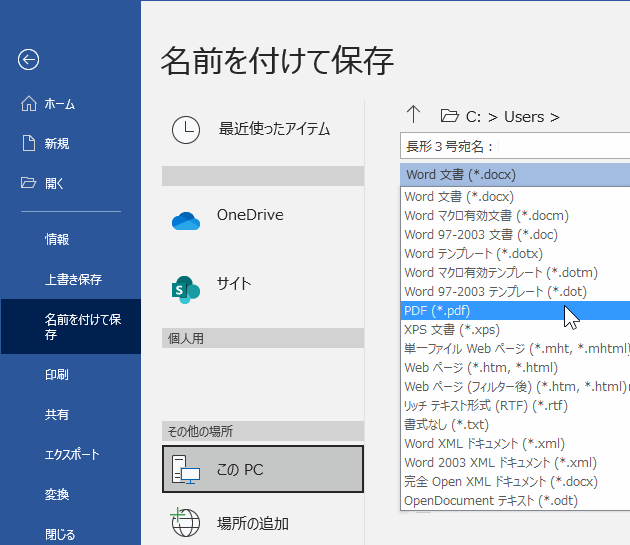Go up one folder level arrow
630x545 pixels.
point(414,115)
